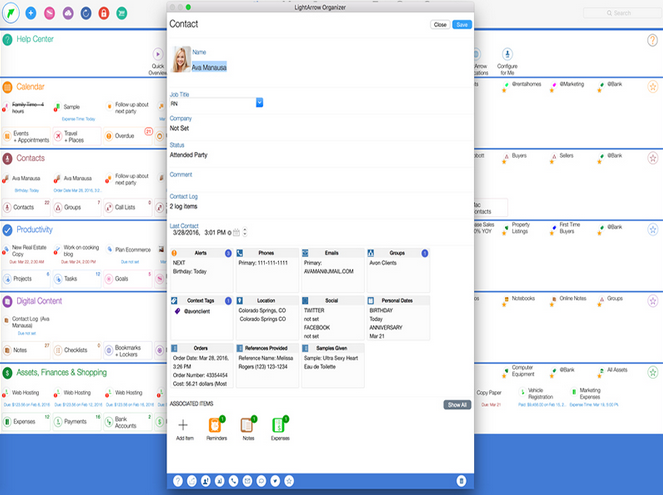
Task: Open the Groups tile in Contacts section
Action: pos(70,207)
